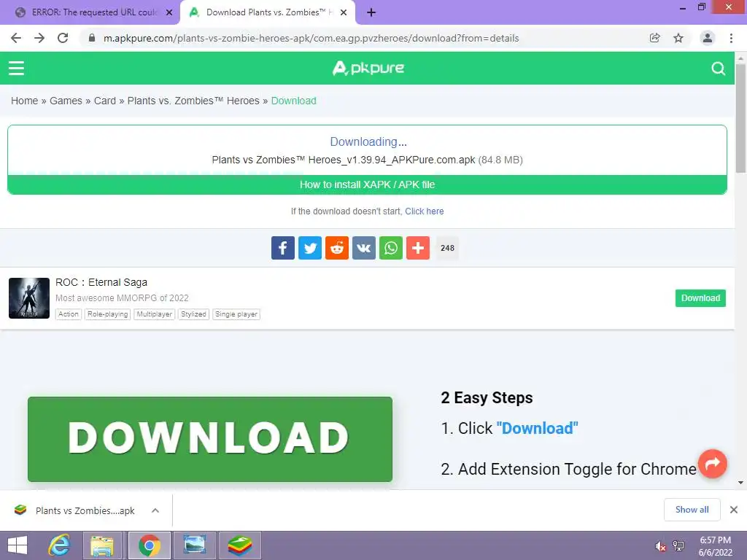
Task: Open File Explorer from taskbar
Action: (102, 545)
